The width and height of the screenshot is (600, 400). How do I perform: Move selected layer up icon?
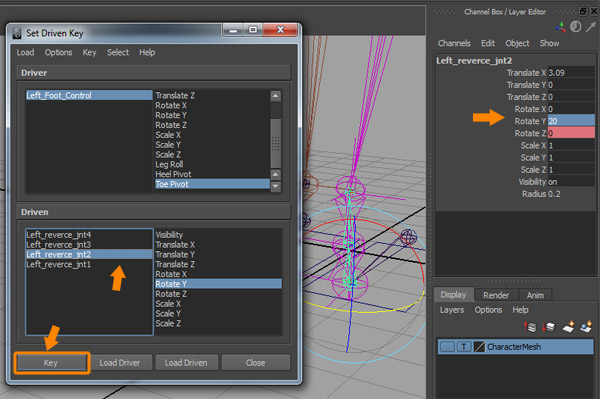pyautogui.click(x=535, y=327)
